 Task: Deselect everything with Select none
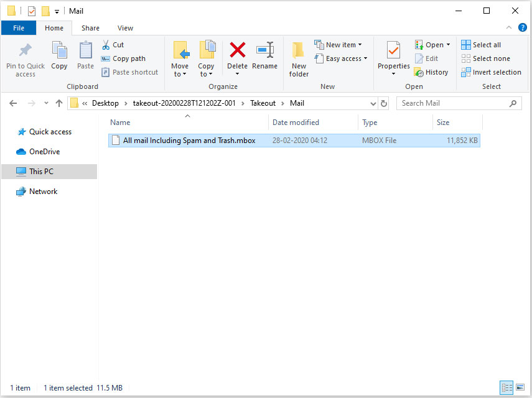pos(485,58)
